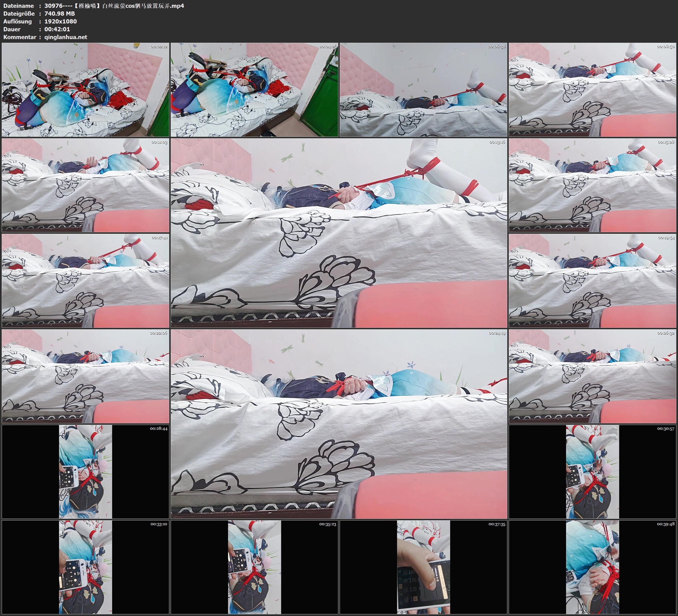This screenshot has height=616, width=678.
Task: Select the 00:17:41 thumbnail
Action: (x=85, y=280)
